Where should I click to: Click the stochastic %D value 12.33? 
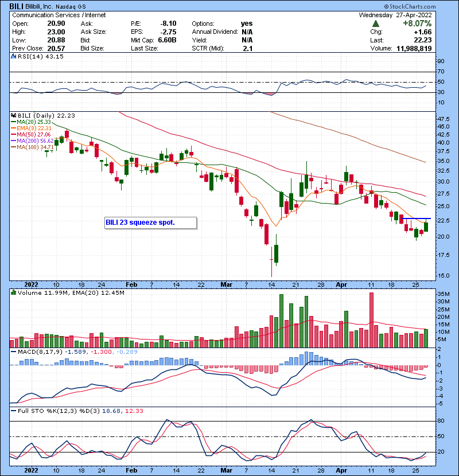pyautogui.click(x=134, y=411)
